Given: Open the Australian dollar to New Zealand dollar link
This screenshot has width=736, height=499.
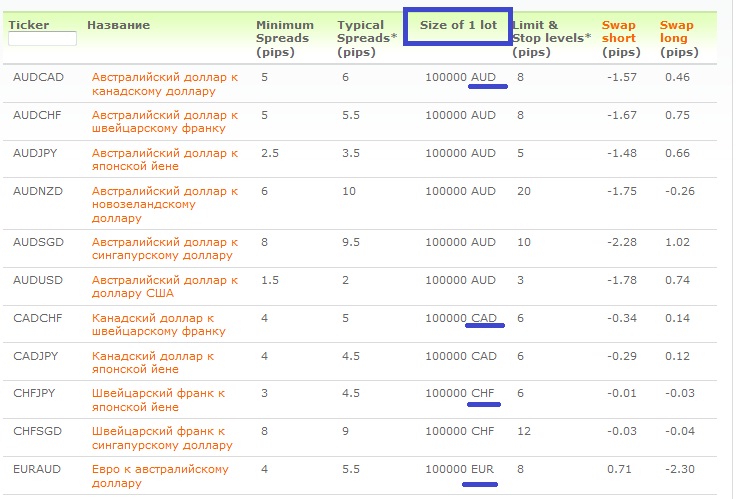Looking at the screenshot, I should [x=164, y=198].
